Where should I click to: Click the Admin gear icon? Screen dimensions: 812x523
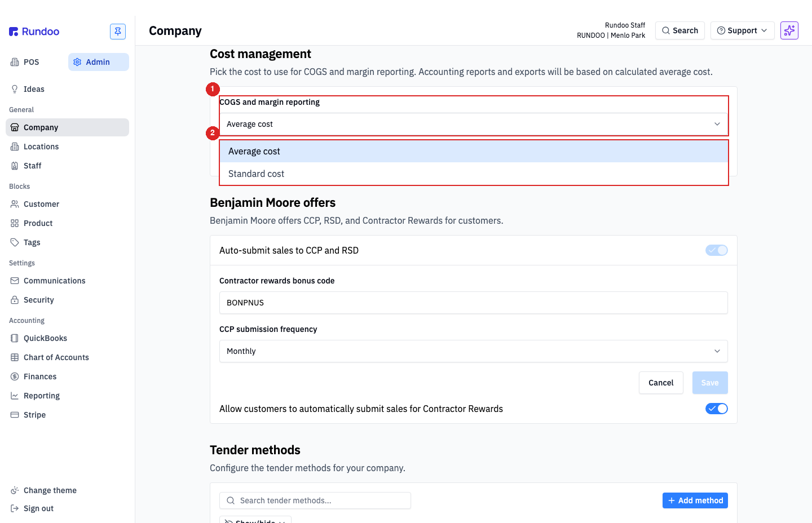77,62
